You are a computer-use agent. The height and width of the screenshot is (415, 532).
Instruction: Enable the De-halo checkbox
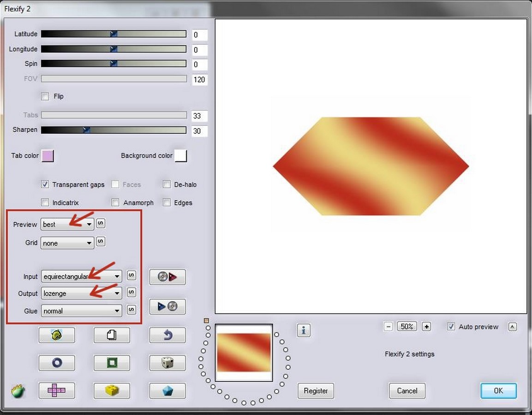pos(167,184)
